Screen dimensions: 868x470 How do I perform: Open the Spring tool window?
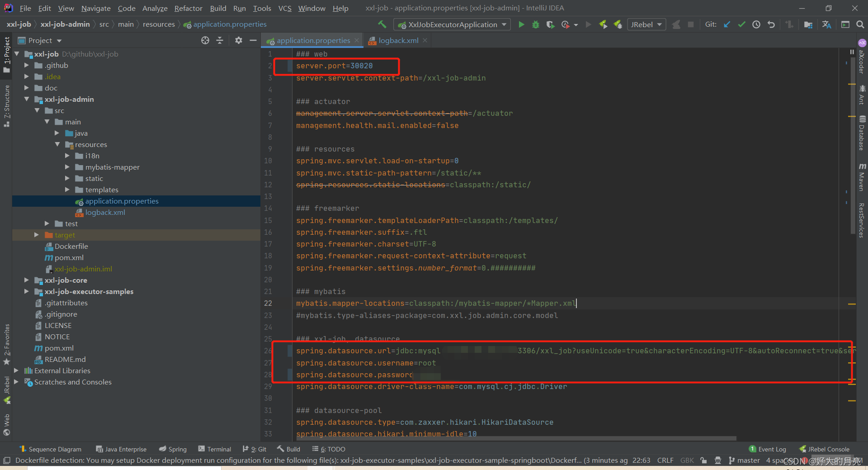(x=173, y=449)
